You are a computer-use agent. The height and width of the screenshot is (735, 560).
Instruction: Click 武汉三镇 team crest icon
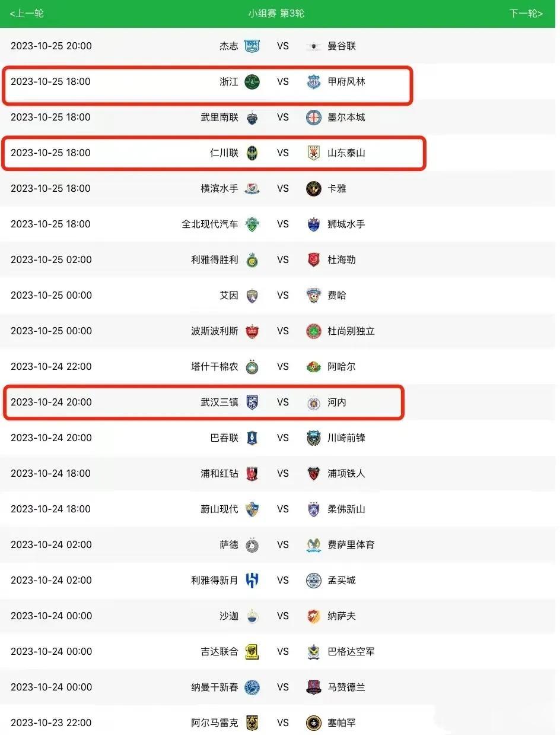[x=252, y=402]
